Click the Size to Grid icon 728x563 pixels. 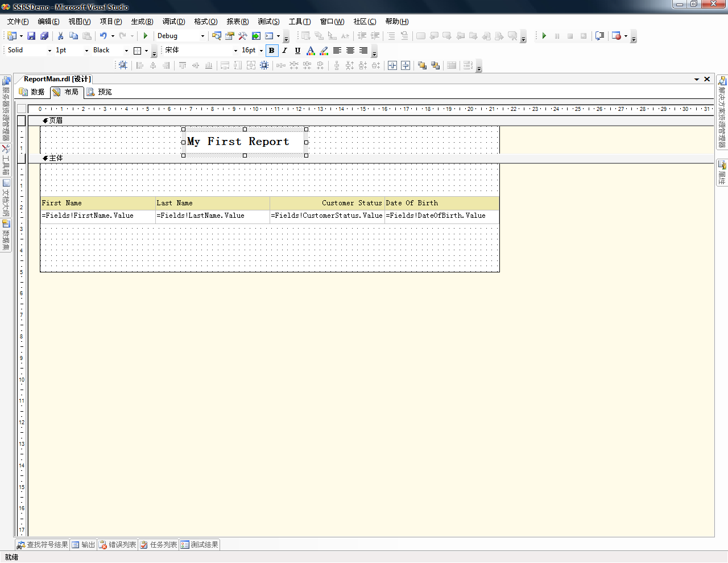tap(264, 65)
